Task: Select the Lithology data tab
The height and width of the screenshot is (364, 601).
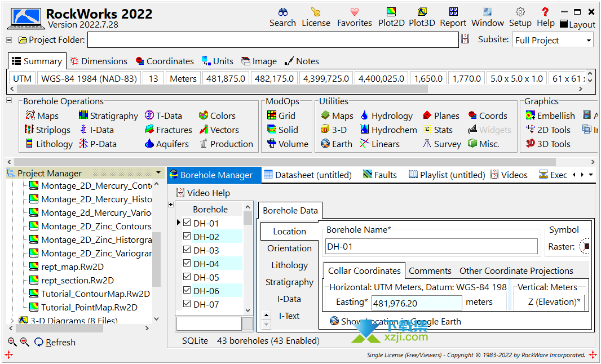Action: click(289, 265)
